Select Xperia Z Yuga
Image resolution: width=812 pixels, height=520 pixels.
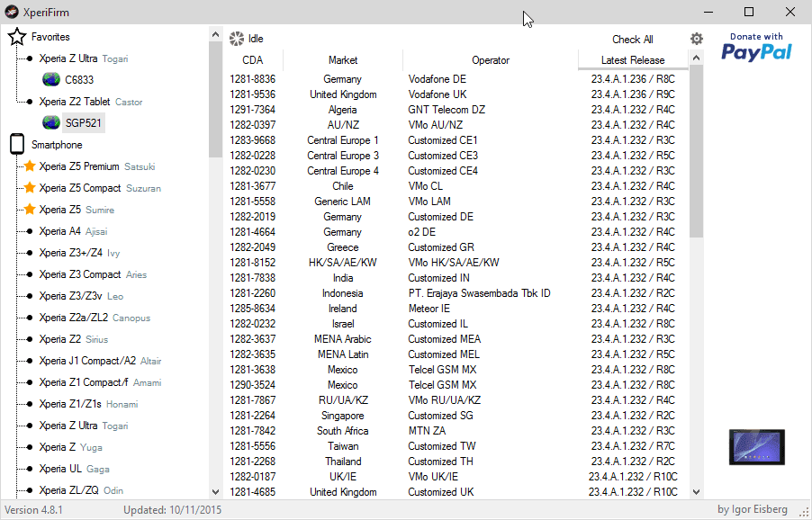click(70, 447)
